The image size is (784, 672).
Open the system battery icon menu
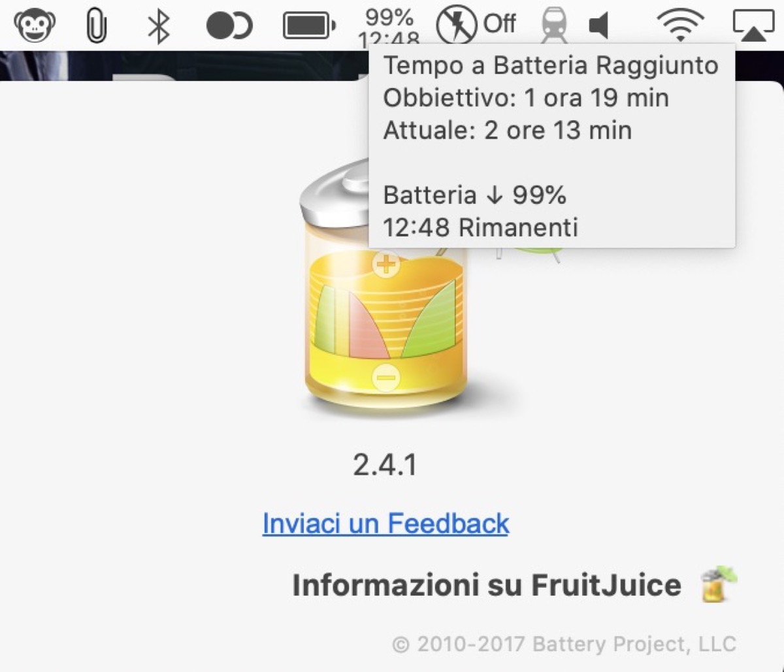pos(309,26)
